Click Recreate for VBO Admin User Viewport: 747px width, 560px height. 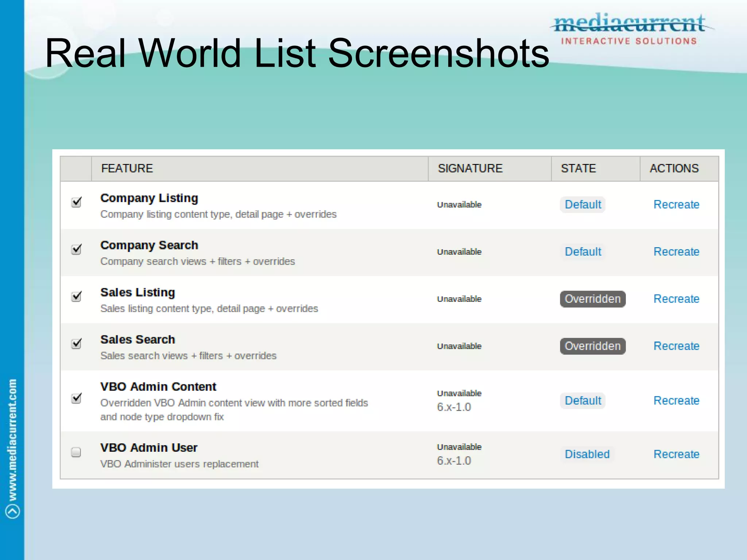point(676,454)
